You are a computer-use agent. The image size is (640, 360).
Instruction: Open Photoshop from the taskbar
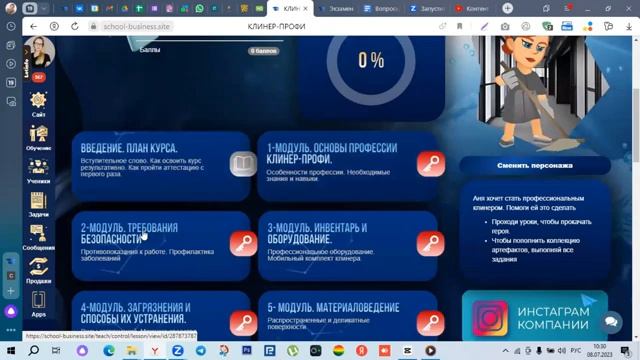247,350
